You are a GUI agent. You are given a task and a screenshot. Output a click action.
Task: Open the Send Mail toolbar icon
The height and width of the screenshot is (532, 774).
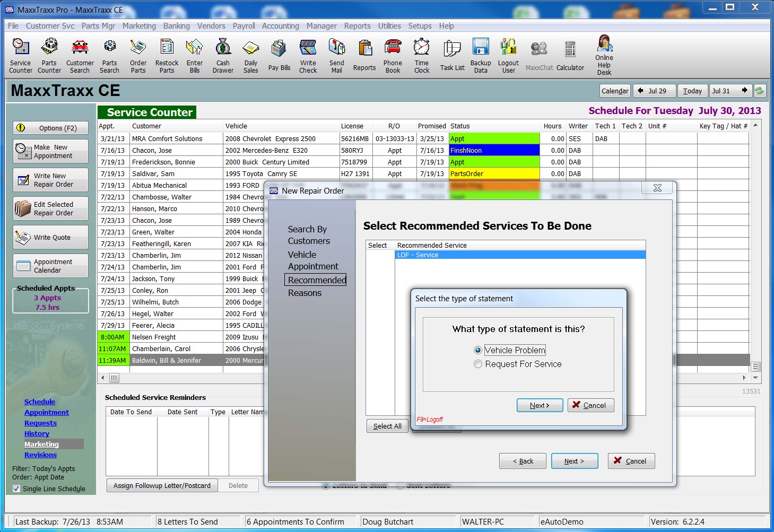[337, 56]
